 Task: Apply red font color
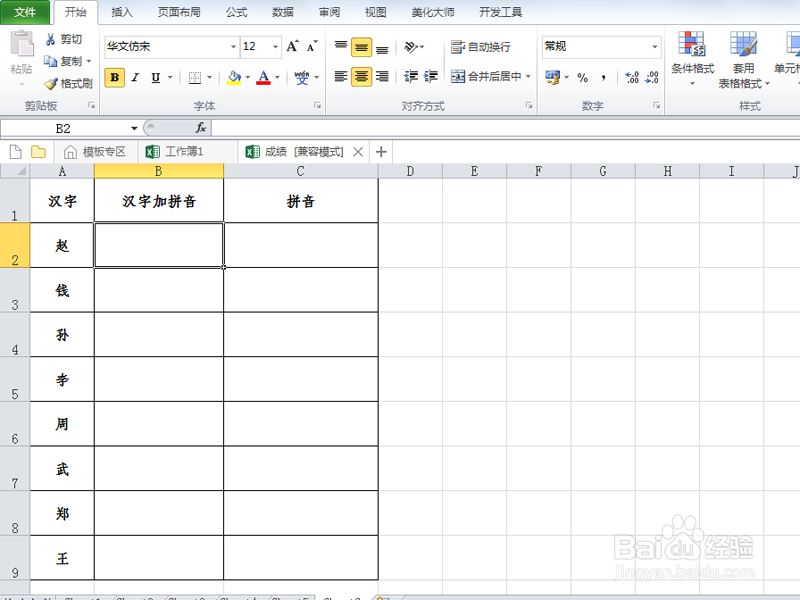tap(263, 78)
